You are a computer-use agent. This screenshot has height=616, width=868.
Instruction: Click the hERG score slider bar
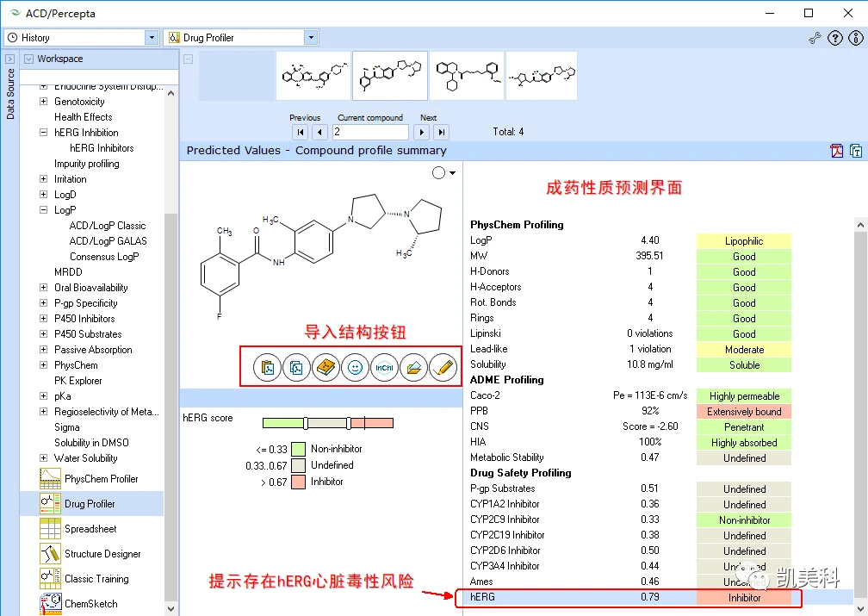click(328, 423)
